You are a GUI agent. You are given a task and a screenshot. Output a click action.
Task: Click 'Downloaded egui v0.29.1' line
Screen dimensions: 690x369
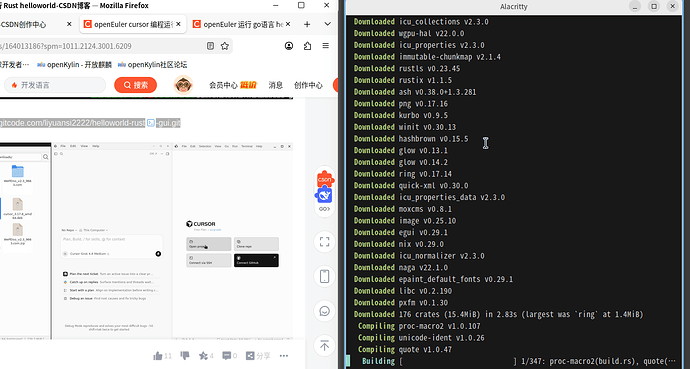[x=400, y=233]
